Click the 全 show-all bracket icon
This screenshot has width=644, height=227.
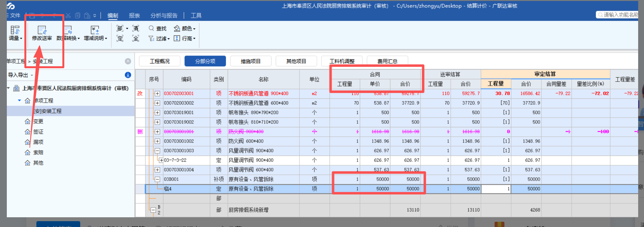pos(136,38)
